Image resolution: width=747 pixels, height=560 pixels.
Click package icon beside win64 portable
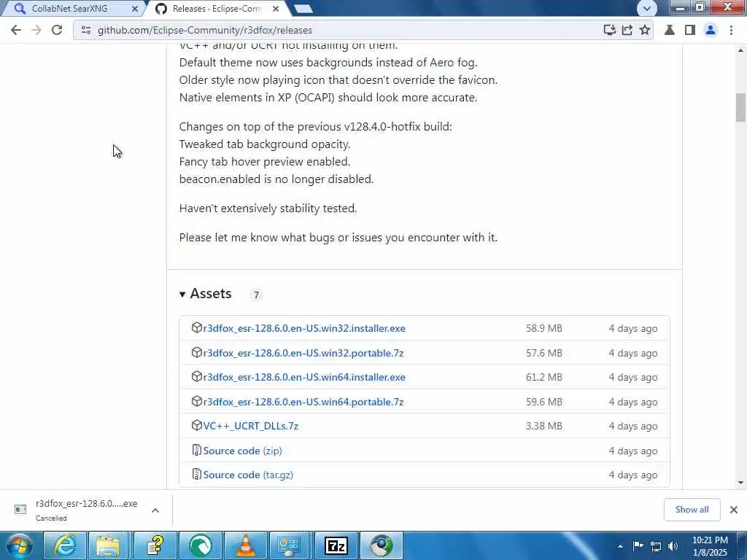[x=197, y=401]
